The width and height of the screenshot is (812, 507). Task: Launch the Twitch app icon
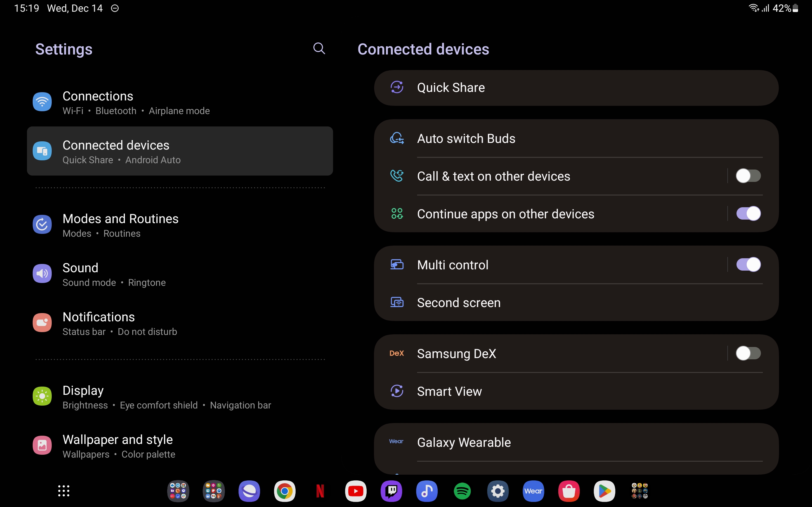391,491
